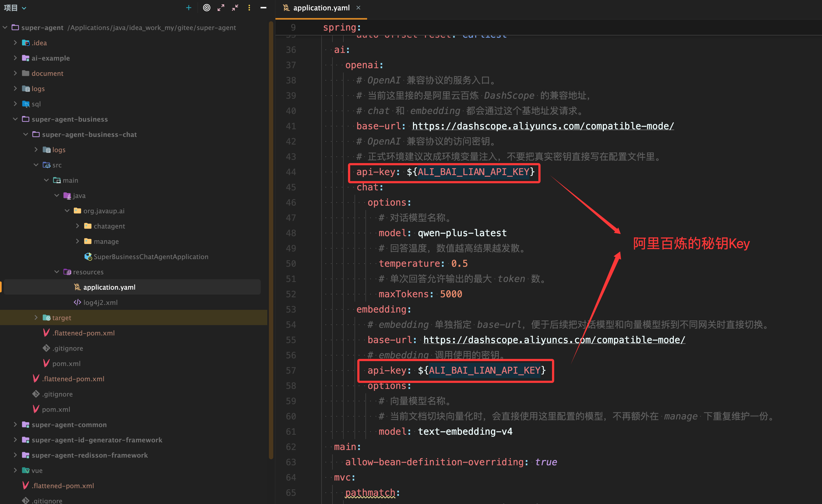Expand the chatagent package
Viewport: 822px width, 504px height.
pos(77,226)
